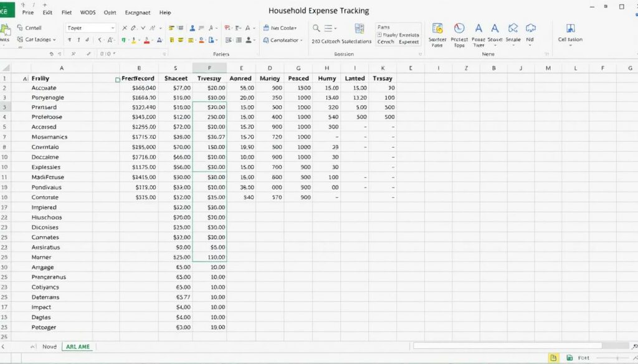
Task: Click the X clear icon in the font group
Action: (125, 28)
